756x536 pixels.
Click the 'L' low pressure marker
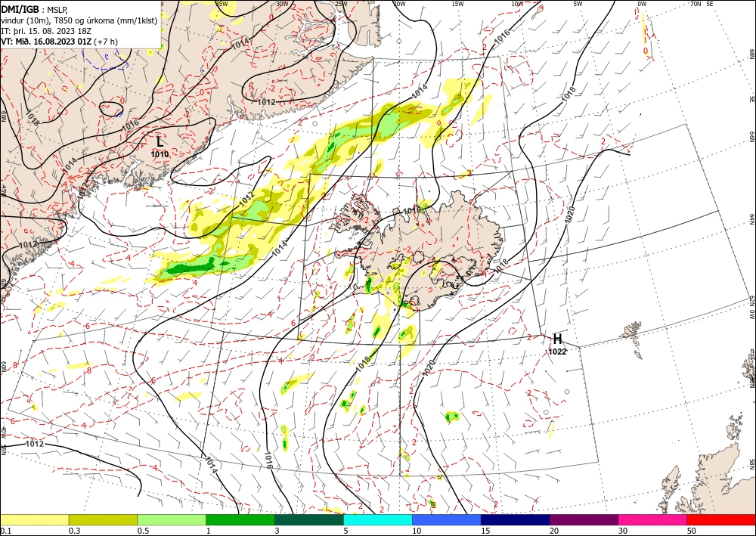[160, 141]
